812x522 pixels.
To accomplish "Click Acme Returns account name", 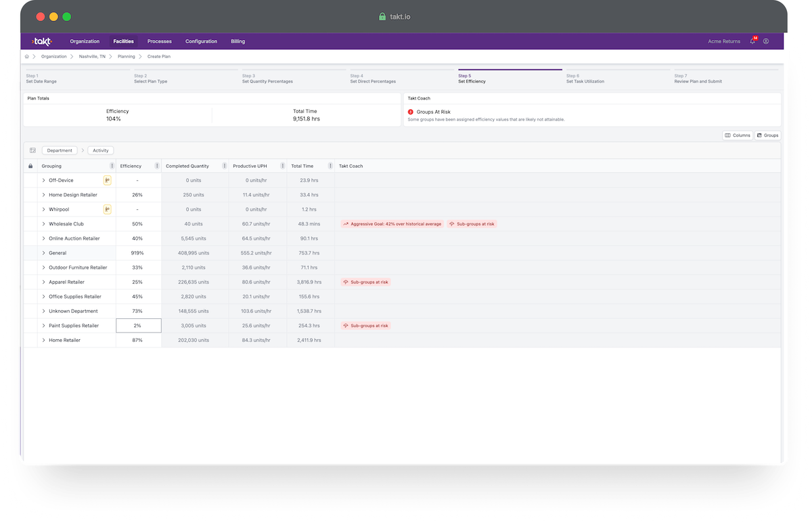I will [x=724, y=41].
